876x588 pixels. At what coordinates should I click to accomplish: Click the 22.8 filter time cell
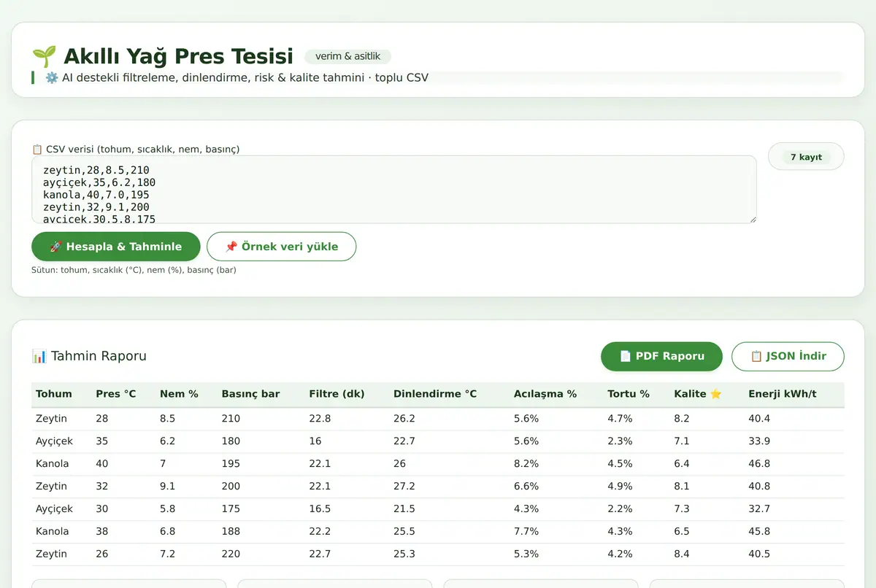[320, 419]
